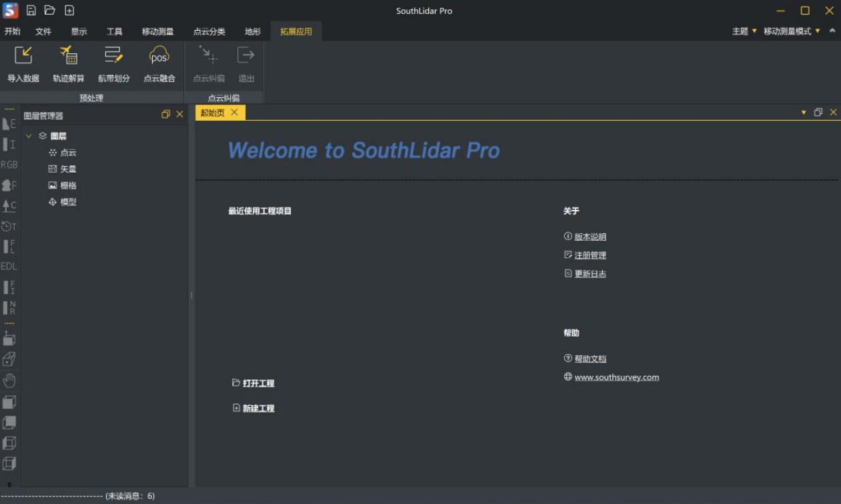This screenshot has width=841, height=504.
Task: Select the 拓展应用 ribbon tab
Action: pos(296,31)
